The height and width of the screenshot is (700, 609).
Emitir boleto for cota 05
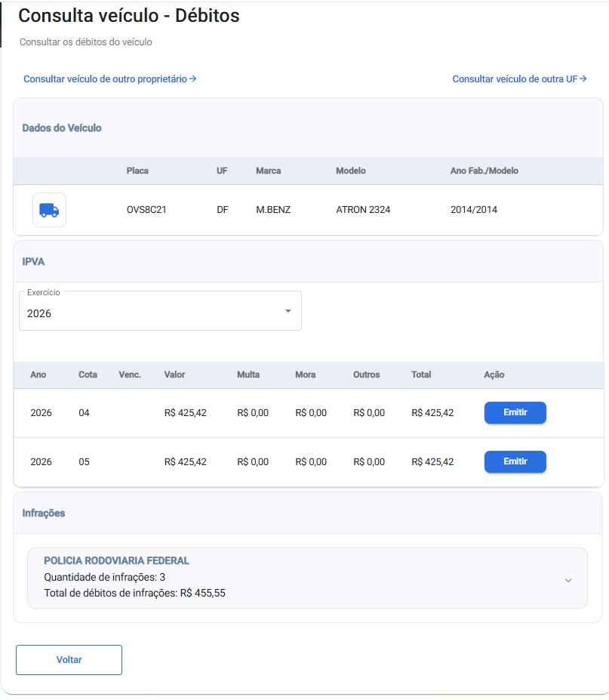(515, 461)
